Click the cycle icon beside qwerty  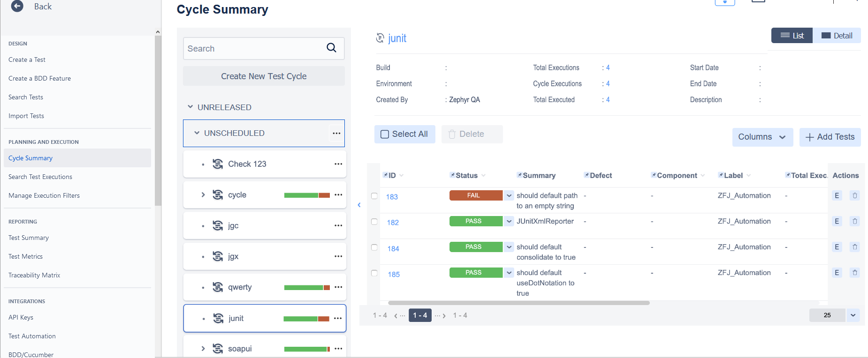(x=218, y=287)
